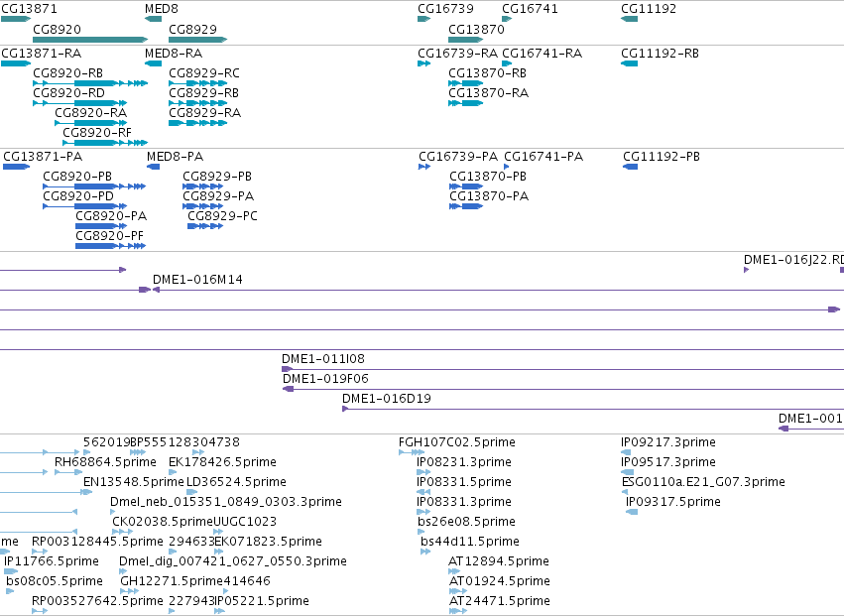Select the MED8-PA protein label
This screenshot has height=616, width=844.
(x=175, y=157)
